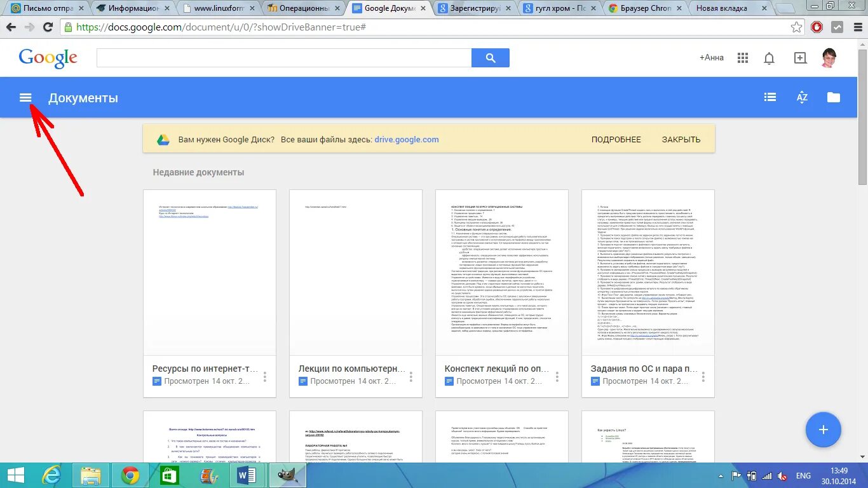Open Лекции по компьютерн document thumbnail
Screen dimensions: 868x488
click(356, 273)
